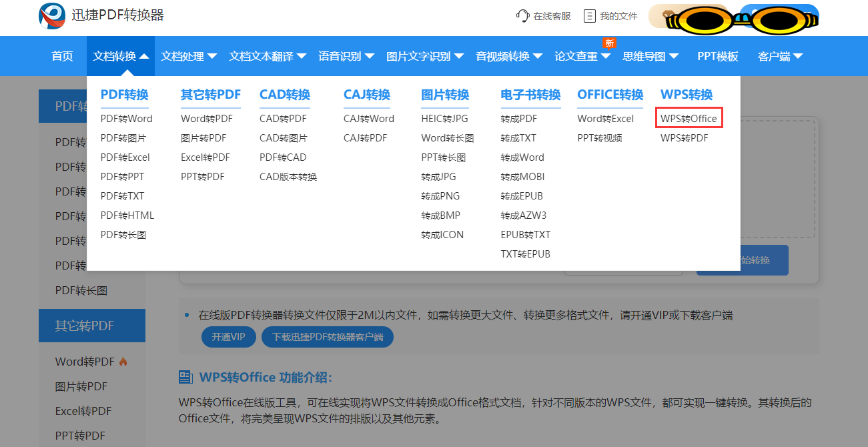This screenshot has width=868, height=447.
Task: Expand the 文档处理 dropdown arrow
Action: point(212,57)
